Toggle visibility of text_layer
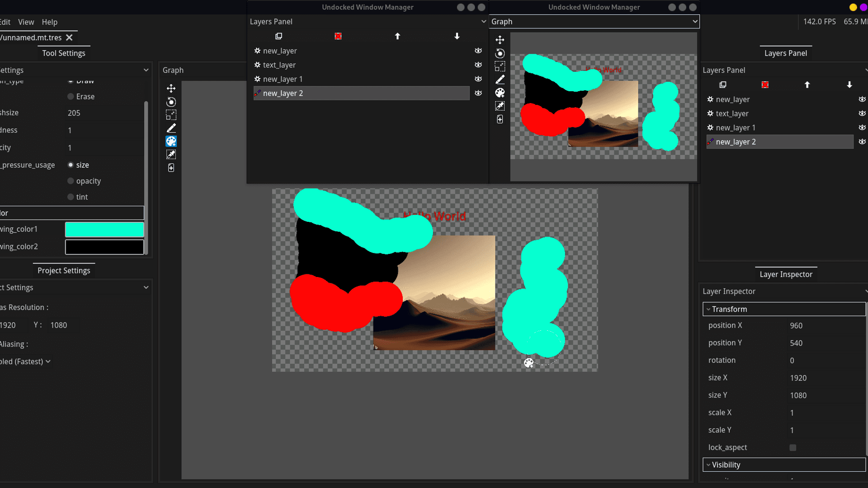The width and height of the screenshot is (868, 488). tap(479, 64)
